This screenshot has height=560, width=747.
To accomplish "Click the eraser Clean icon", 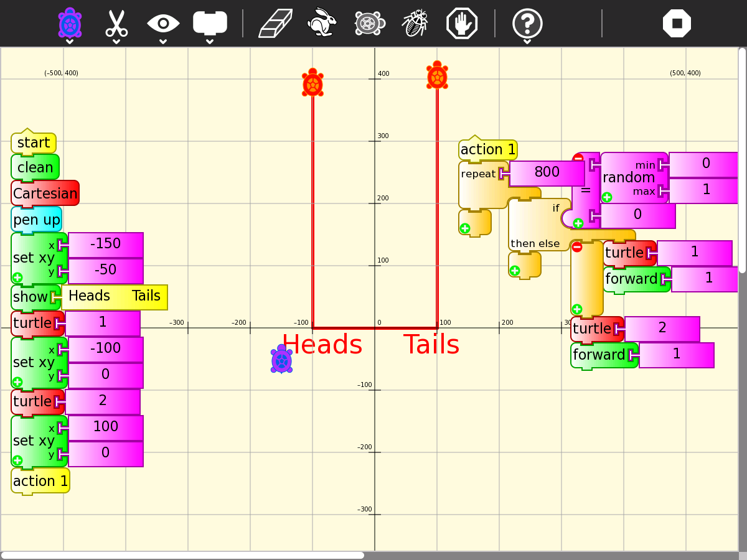I will [275, 23].
